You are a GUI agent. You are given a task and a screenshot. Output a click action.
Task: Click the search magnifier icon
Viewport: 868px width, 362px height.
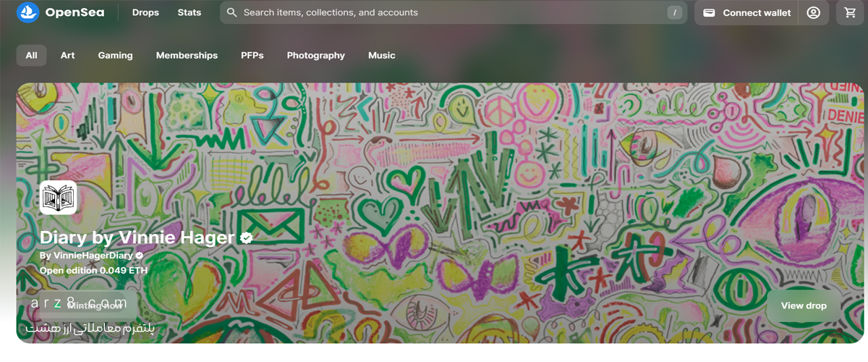pyautogui.click(x=231, y=12)
